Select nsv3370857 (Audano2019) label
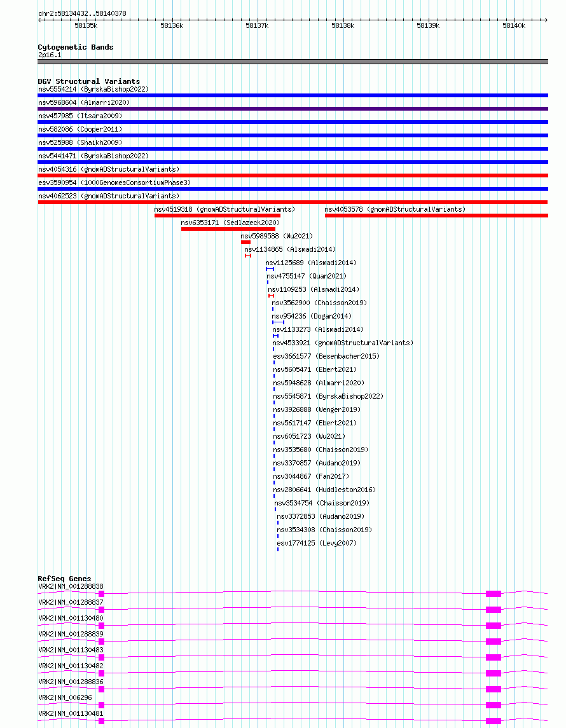 coord(317,464)
